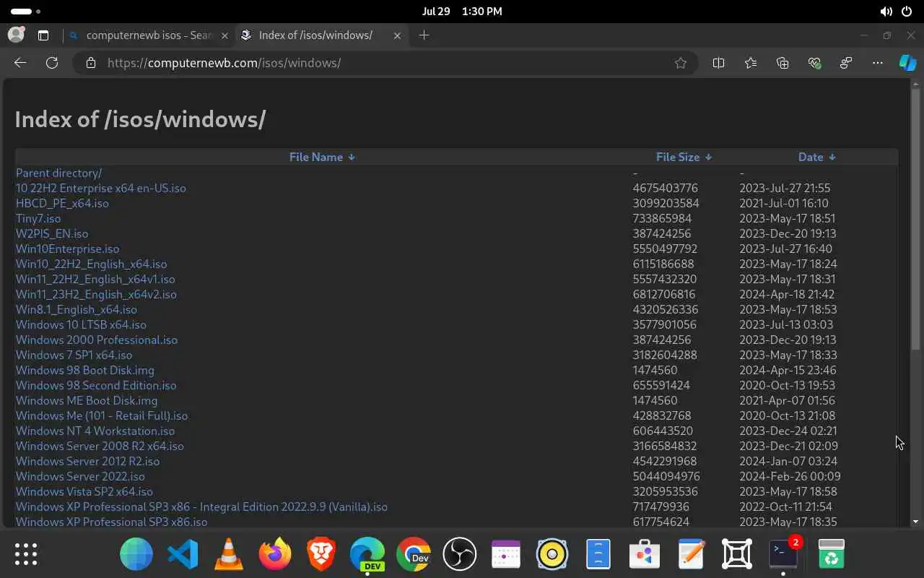
Task: Open the power icon in the top bar
Action: pos(907,12)
